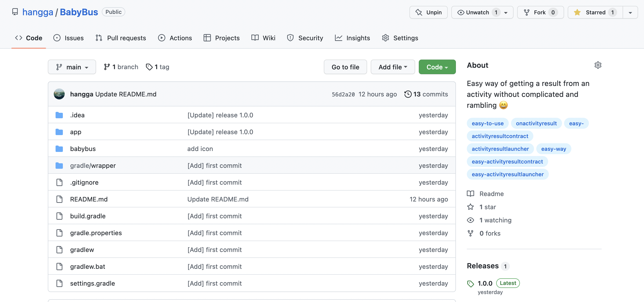Click the commit history clock icon
Screen dimensions: 644x302
click(x=407, y=94)
